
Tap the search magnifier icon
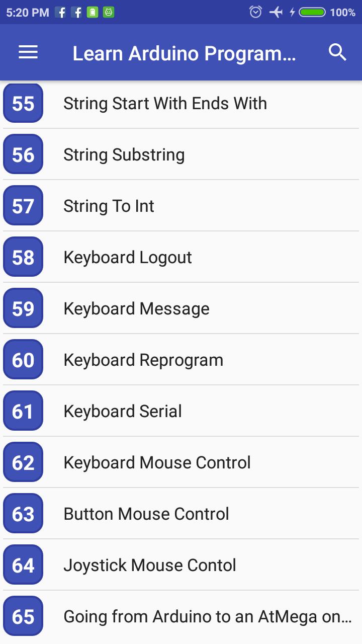tap(337, 52)
